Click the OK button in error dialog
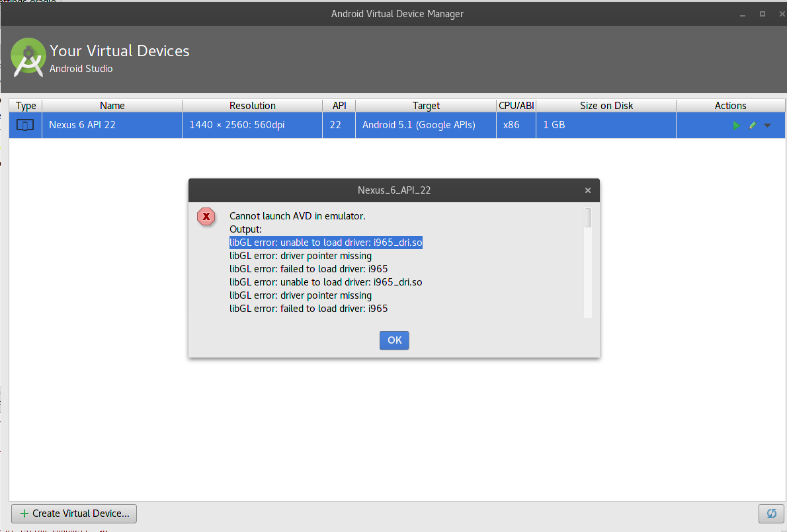787x532 pixels. pos(394,340)
